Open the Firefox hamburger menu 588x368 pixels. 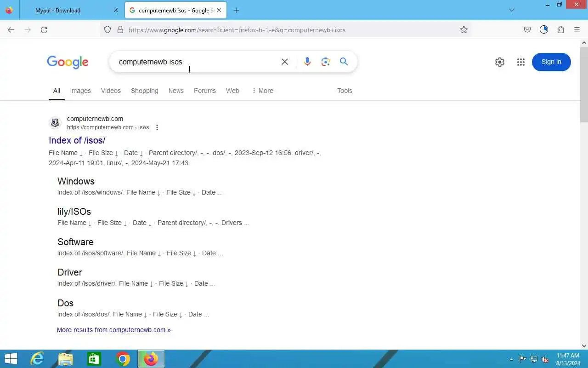[x=577, y=30]
